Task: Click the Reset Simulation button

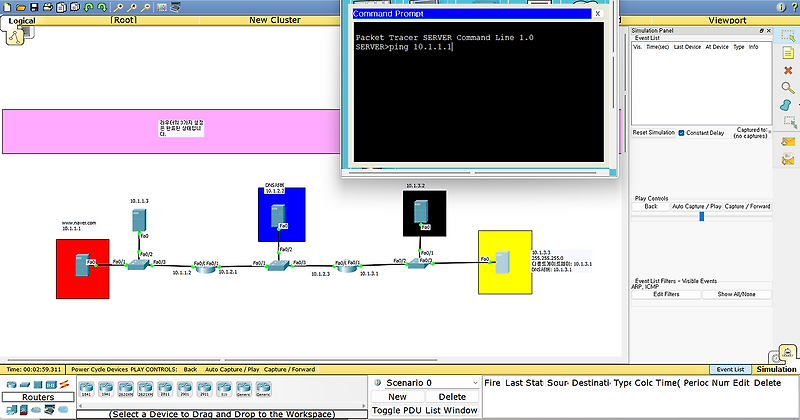Action: coord(654,133)
